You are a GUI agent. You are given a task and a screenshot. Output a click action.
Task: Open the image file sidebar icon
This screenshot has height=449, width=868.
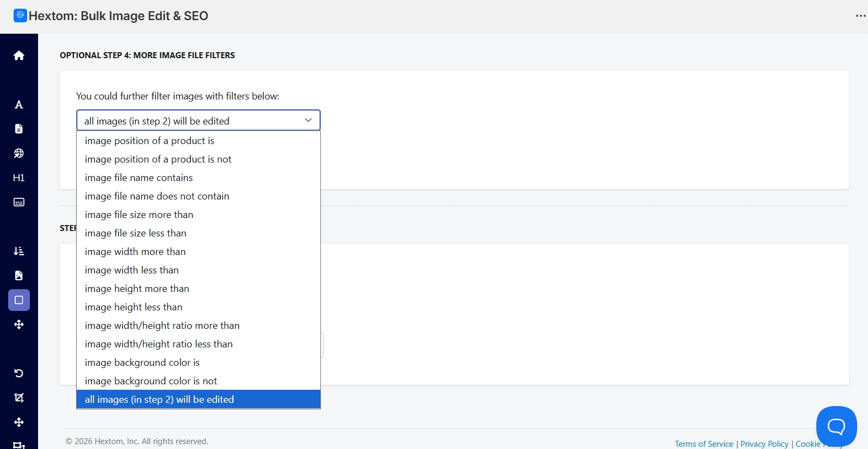19,276
